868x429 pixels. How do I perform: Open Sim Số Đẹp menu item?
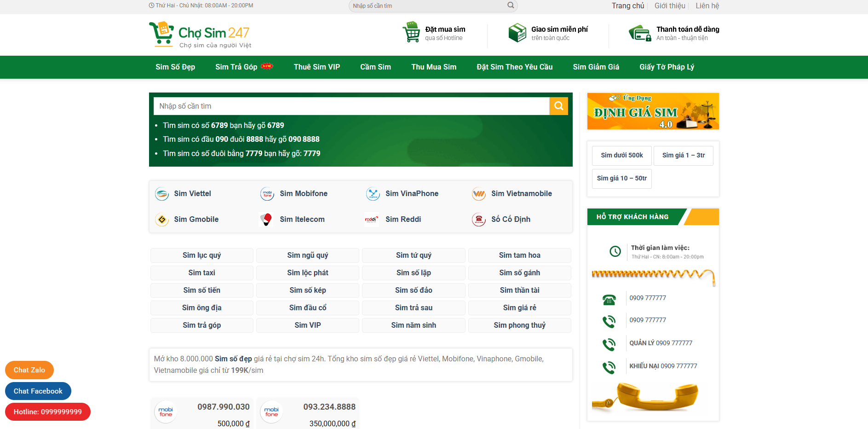175,67
